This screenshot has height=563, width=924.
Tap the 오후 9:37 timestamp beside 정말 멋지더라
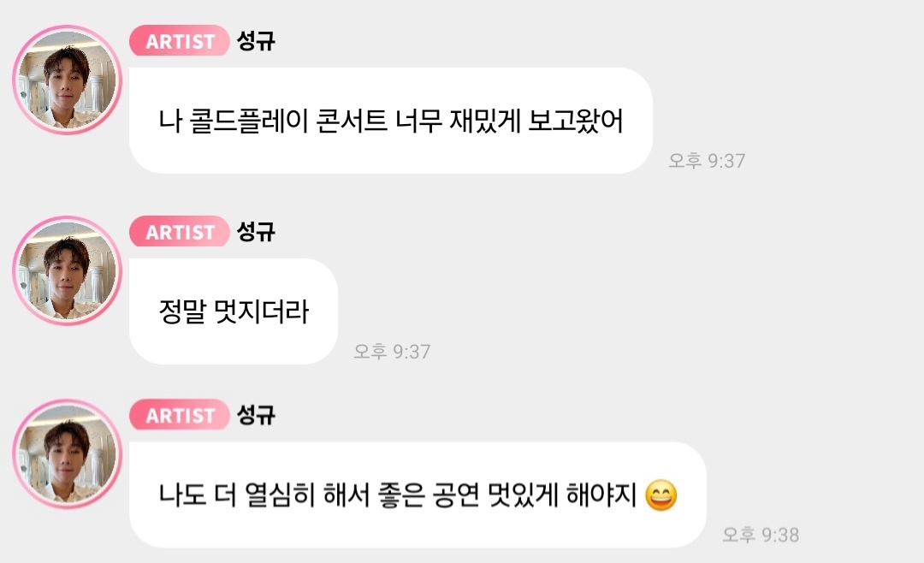(392, 352)
